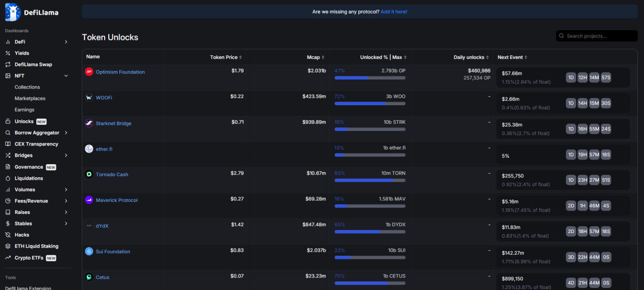Click the Starknet Bridge token icon
644x290 pixels.
click(x=89, y=123)
